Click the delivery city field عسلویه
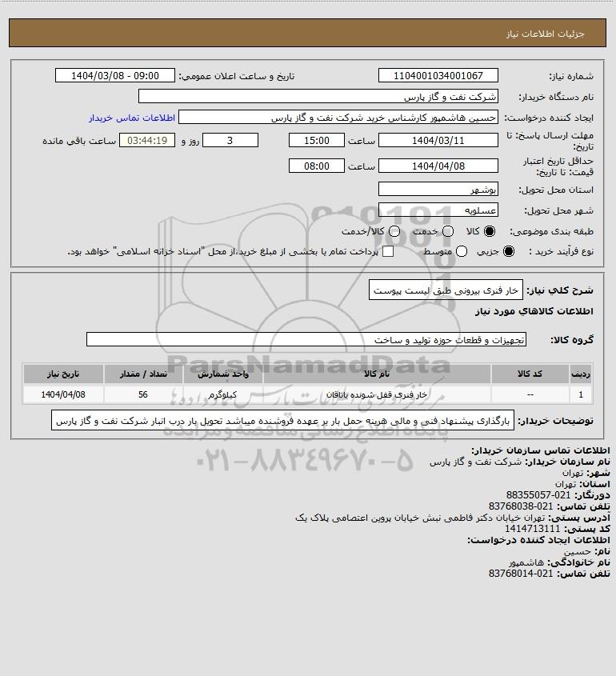The width and height of the screenshot is (616, 676). [438, 210]
